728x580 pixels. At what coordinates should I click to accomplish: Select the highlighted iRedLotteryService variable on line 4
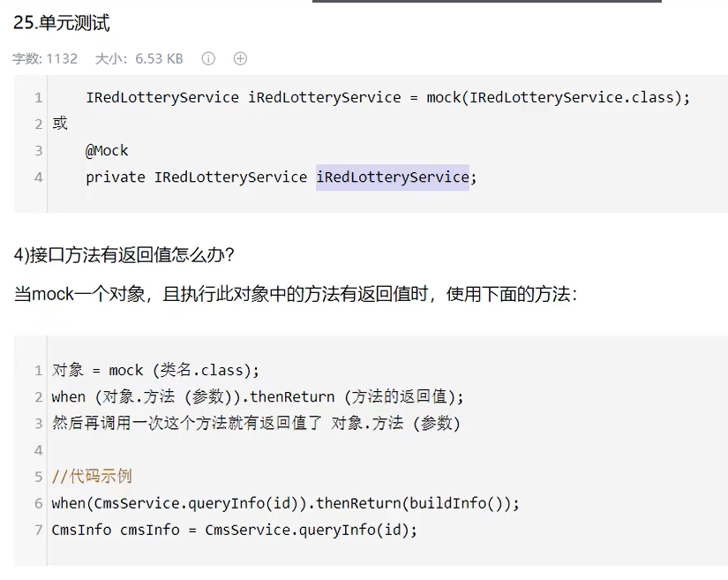coord(393,177)
